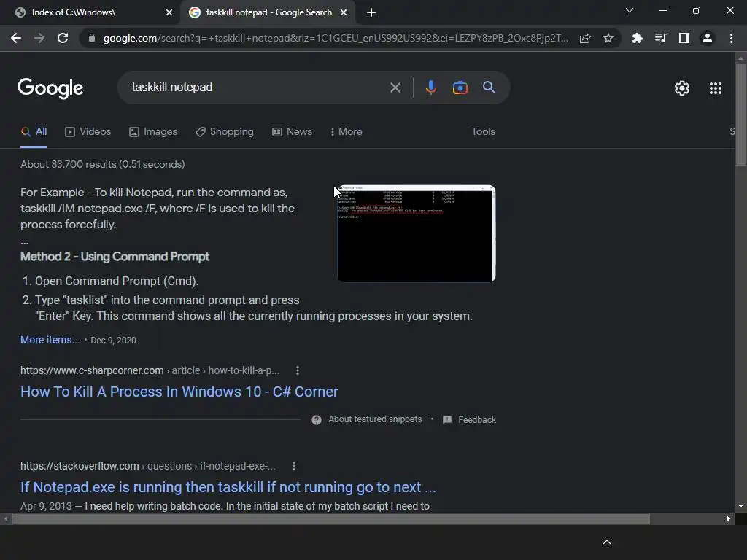Image resolution: width=747 pixels, height=560 pixels.
Task: Open the Chrome profile avatar
Action: pyautogui.click(x=708, y=38)
